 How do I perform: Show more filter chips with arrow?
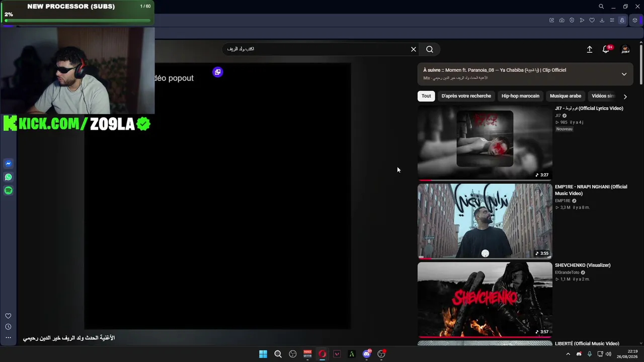point(625,97)
